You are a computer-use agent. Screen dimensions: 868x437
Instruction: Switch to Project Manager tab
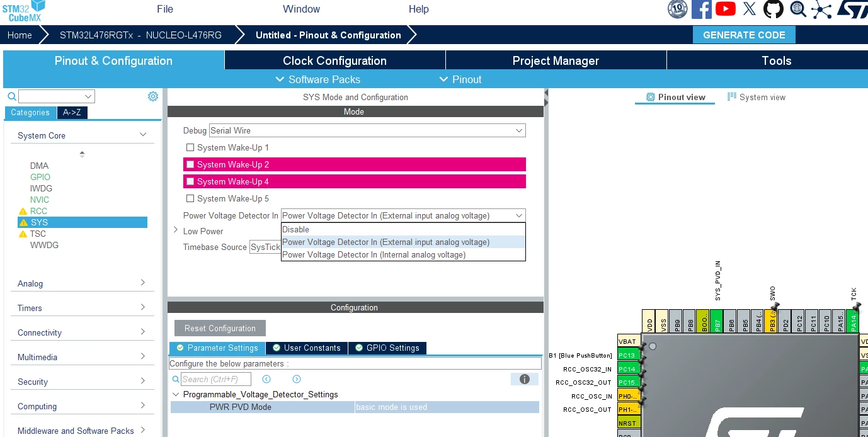tap(556, 60)
